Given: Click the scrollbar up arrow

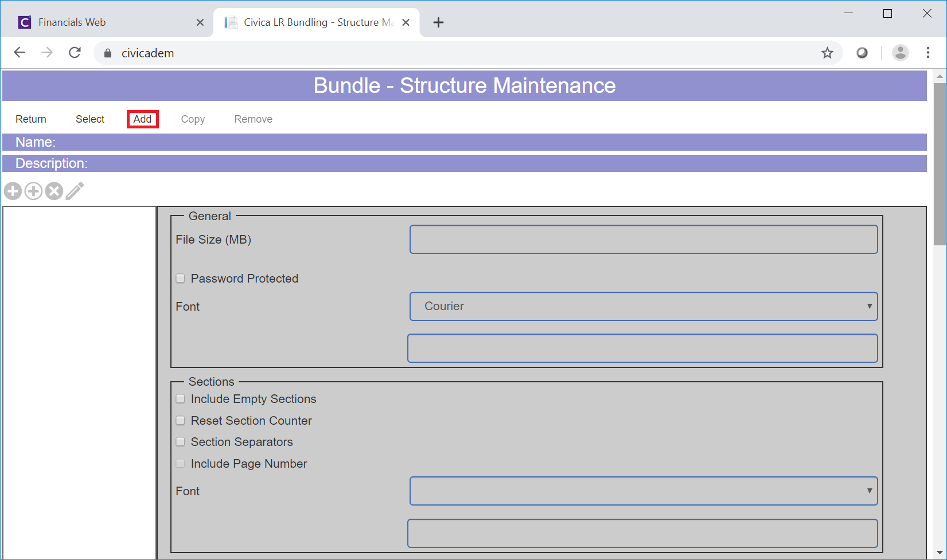Looking at the screenshot, I should coord(940,76).
